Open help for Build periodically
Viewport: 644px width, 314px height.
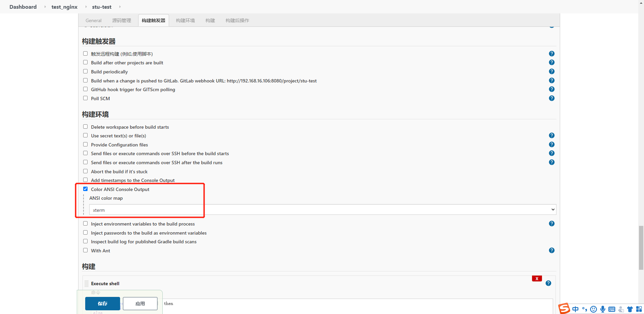coord(552,71)
